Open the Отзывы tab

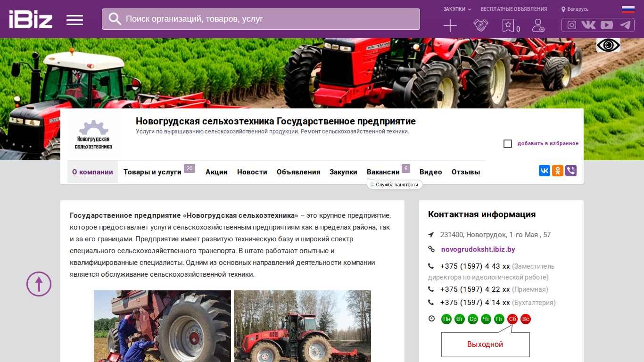point(466,172)
